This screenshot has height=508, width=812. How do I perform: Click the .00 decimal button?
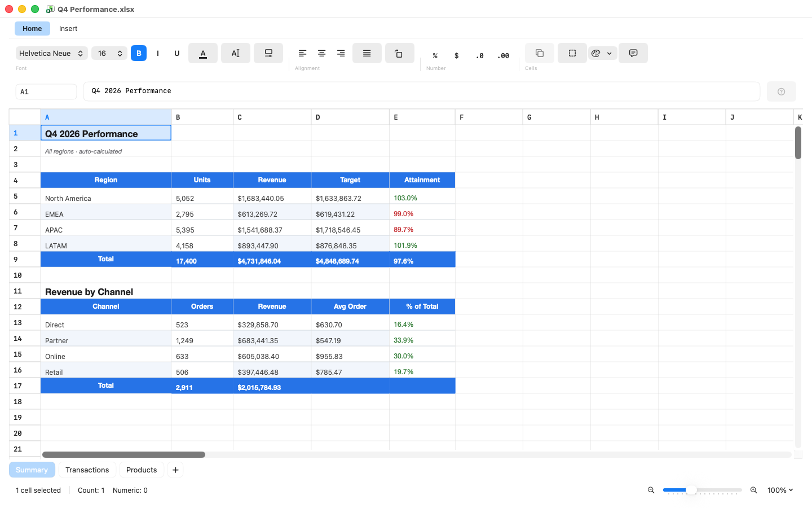(504, 55)
